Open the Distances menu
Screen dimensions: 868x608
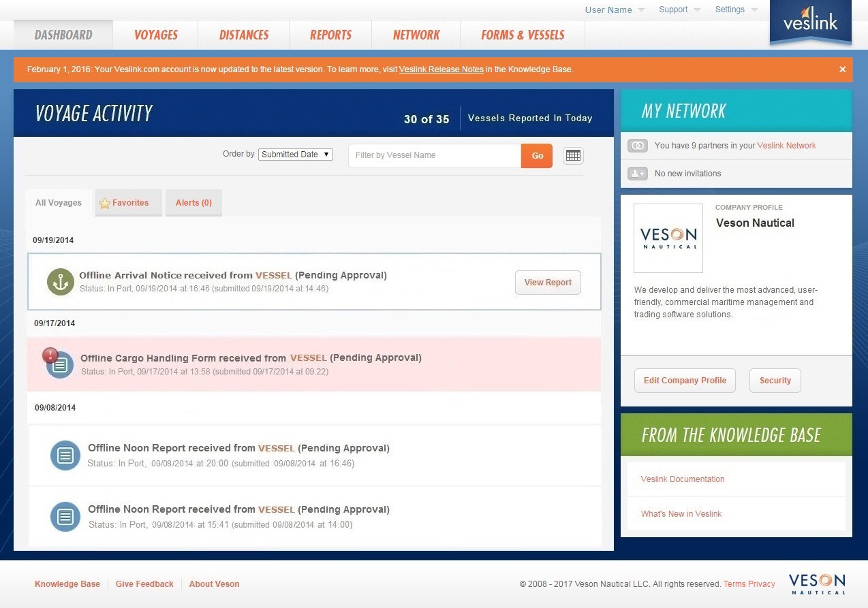pos(244,35)
